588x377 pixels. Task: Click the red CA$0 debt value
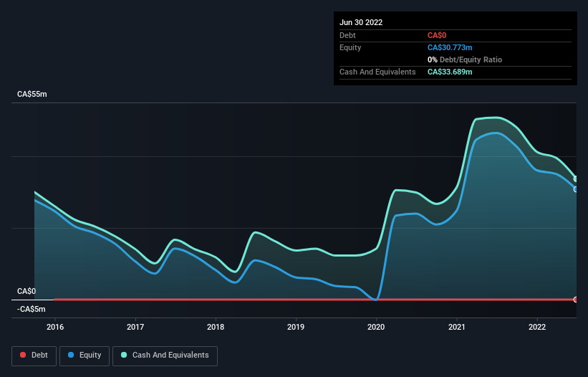(x=437, y=35)
